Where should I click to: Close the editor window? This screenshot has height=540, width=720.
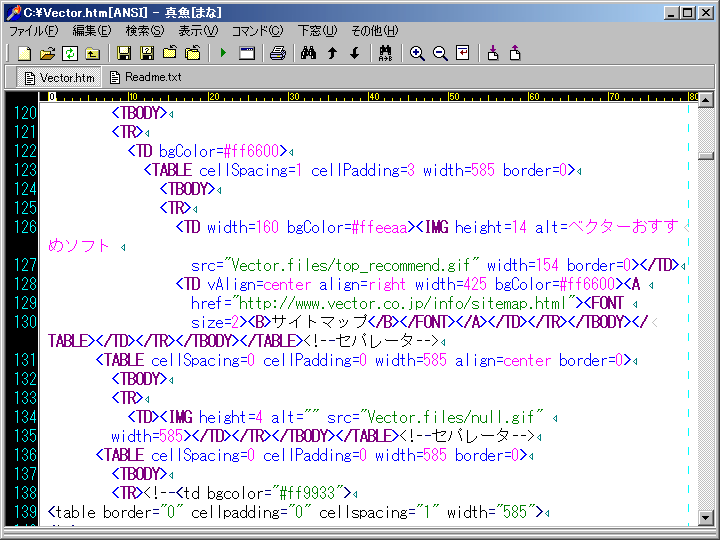click(x=706, y=13)
